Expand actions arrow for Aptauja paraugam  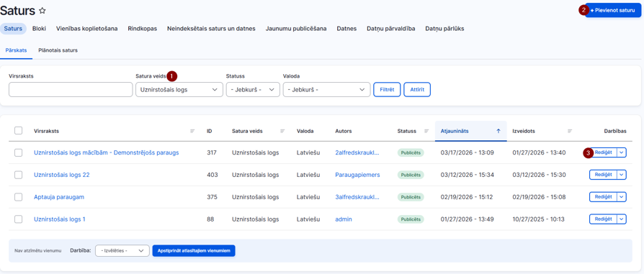coord(622,197)
